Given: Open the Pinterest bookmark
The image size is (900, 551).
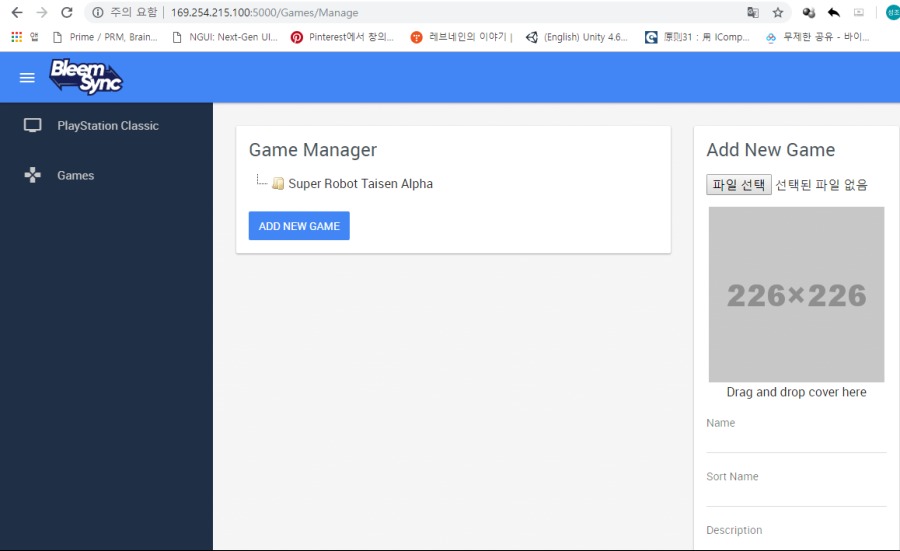Looking at the screenshot, I should pyautogui.click(x=343, y=37).
